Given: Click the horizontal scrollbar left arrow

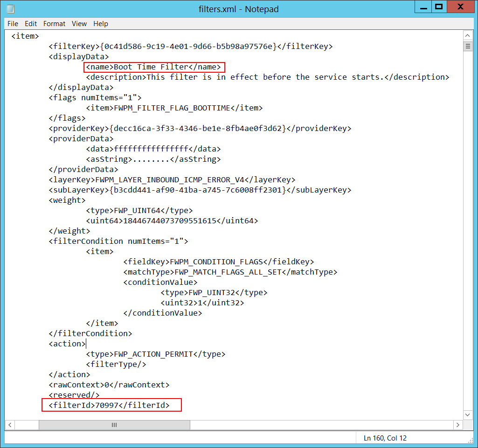Looking at the screenshot, I should click(10, 425).
